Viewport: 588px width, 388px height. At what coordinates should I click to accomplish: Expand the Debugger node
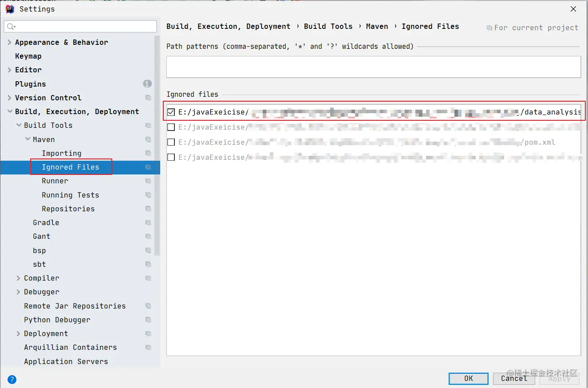pos(19,292)
